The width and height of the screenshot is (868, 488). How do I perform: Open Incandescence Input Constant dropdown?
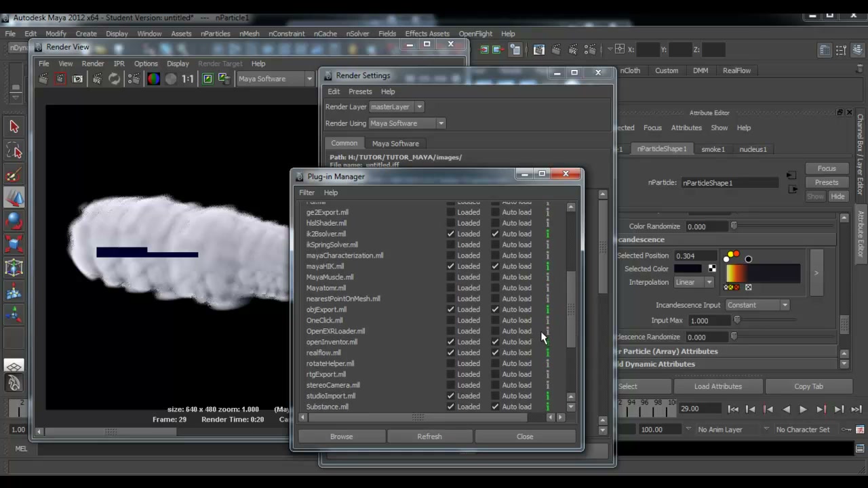tap(757, 305)
